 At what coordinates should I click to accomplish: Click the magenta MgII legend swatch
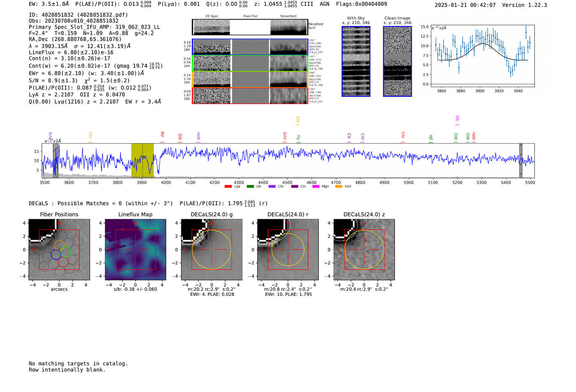tap(316, 187)
